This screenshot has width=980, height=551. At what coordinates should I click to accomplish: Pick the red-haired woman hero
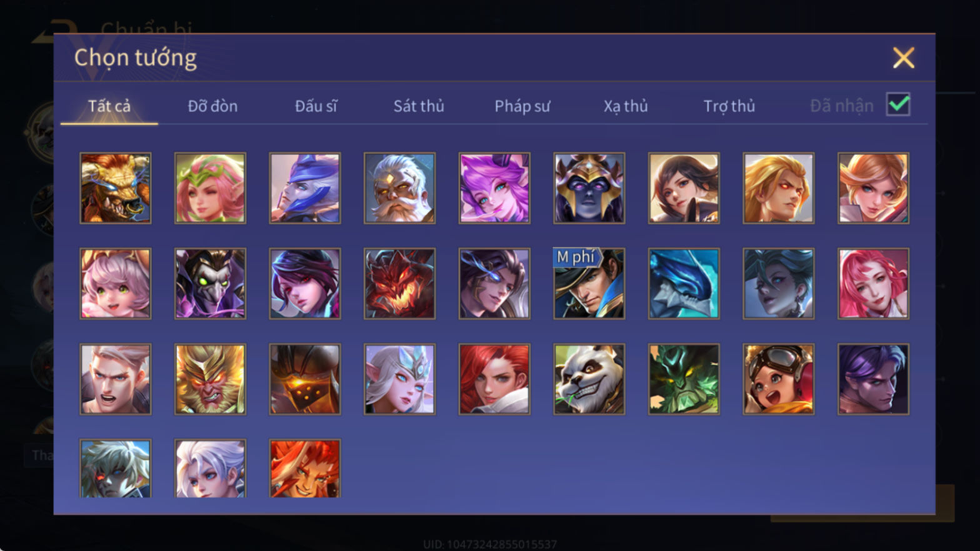(x=494, y=379)
